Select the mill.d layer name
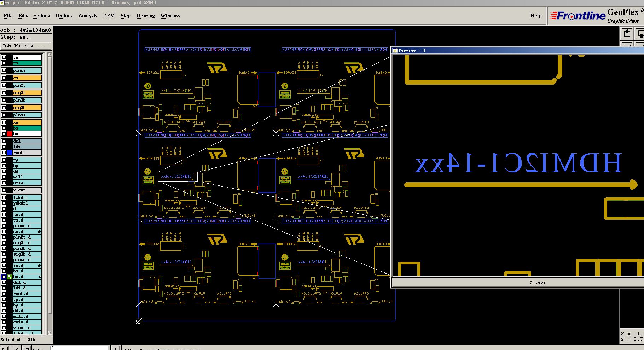Image resolution: width=644 pixels, height=350 pixels. click(27, 316)
